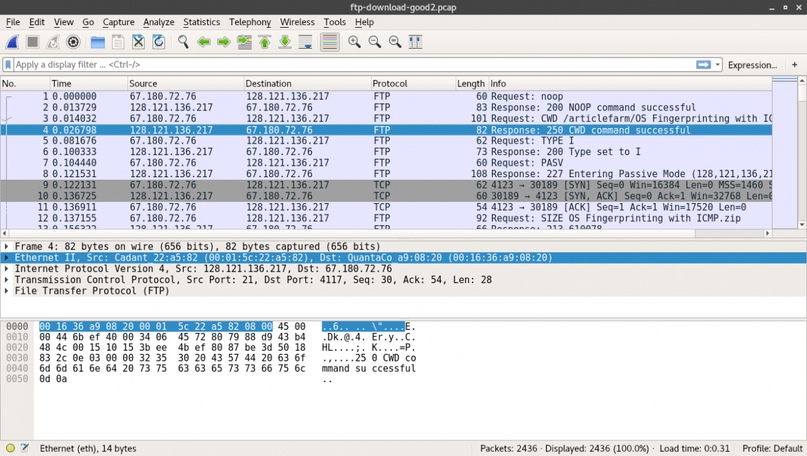Toggle colorize packet list button
Viewport: 807px width, 456px height.
[x=329, y=42]
